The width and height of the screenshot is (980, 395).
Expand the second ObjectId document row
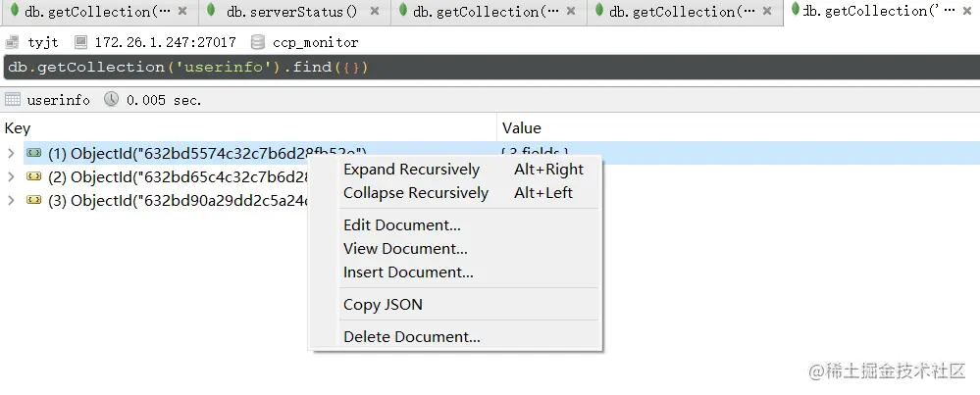pyautogui.click(x=11, y=176)
